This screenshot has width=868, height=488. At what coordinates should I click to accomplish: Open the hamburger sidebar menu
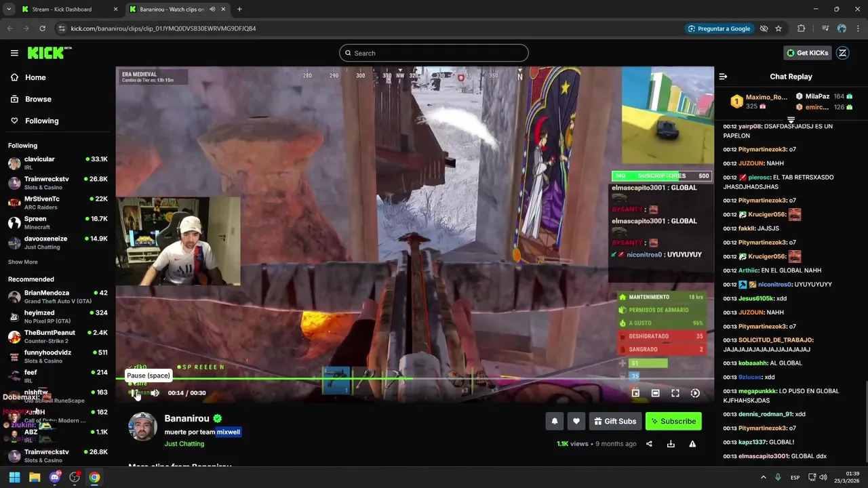[14, 53]
